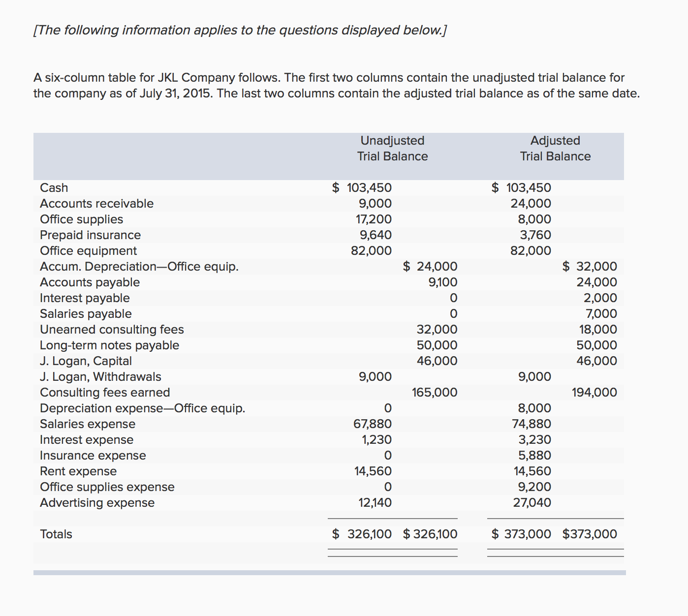Select unadjusted unearned consulting fees 32,000

[x=437, y=330]
